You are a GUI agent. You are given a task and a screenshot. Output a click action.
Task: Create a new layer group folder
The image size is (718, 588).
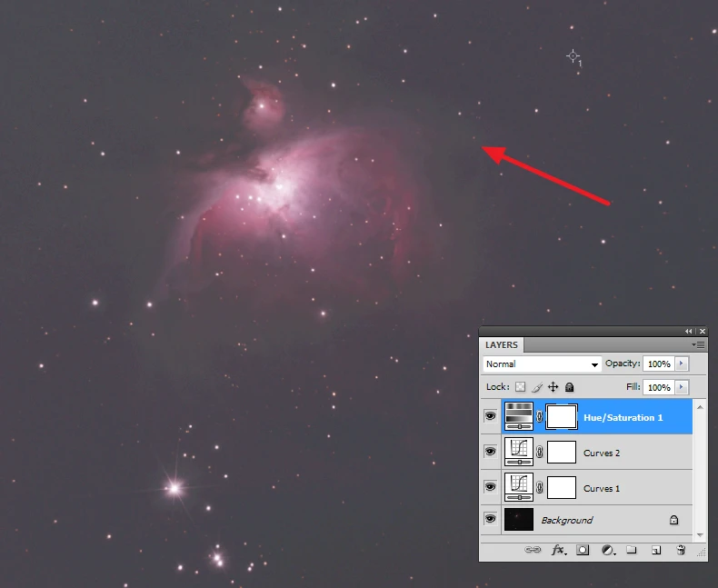coord(632,550)
